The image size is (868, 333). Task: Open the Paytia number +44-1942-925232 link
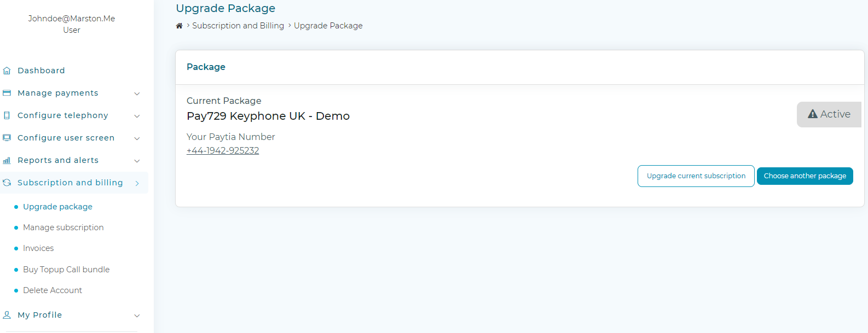[223, 150]
